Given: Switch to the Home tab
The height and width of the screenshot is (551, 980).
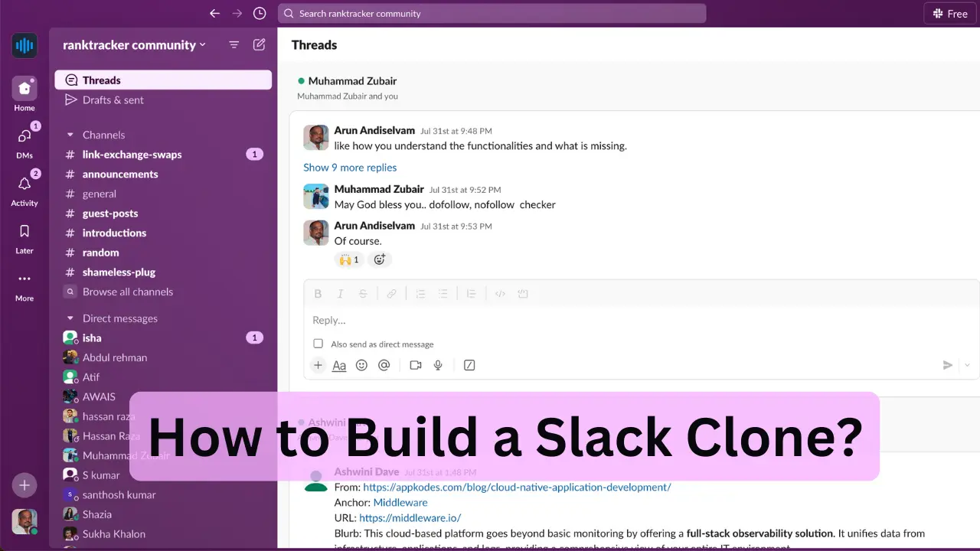Looking at the screenshot, I should click(24, 94).
